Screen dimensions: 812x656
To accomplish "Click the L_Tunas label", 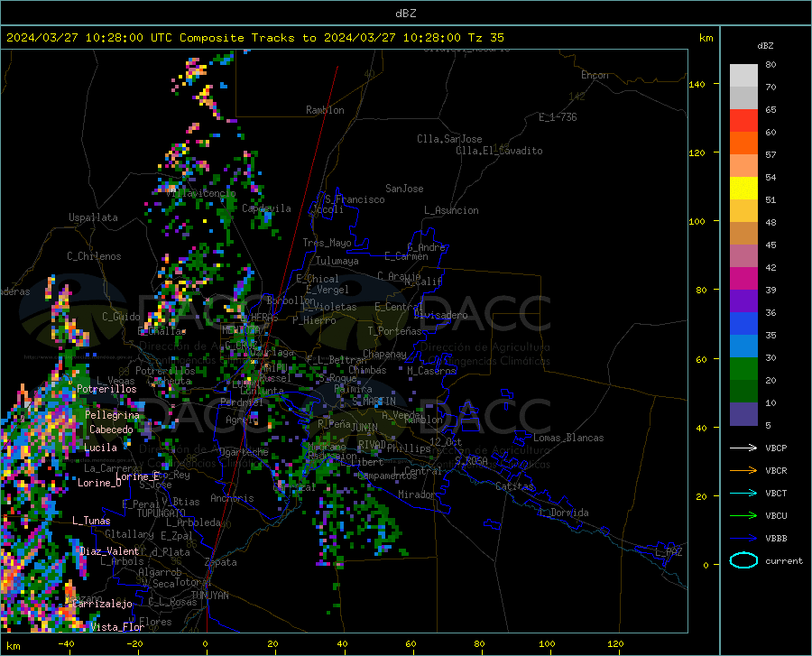I will (91, 521).
